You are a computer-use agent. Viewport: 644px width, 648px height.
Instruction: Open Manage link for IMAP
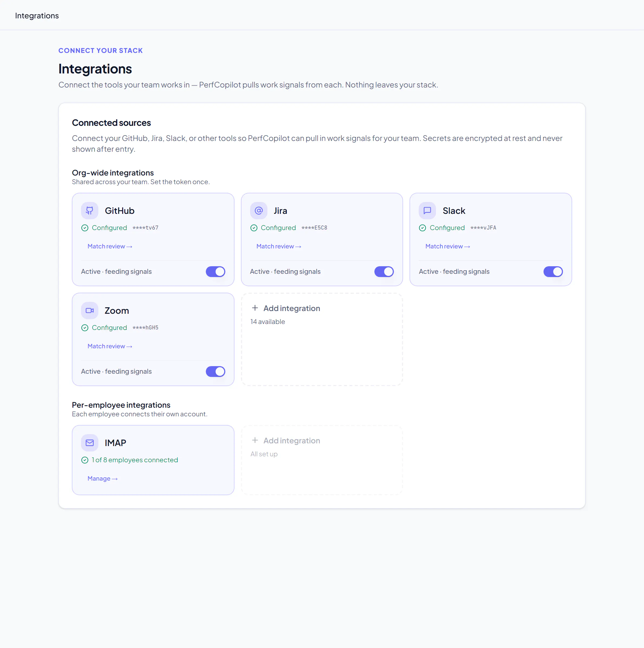[x=102, y=478]
